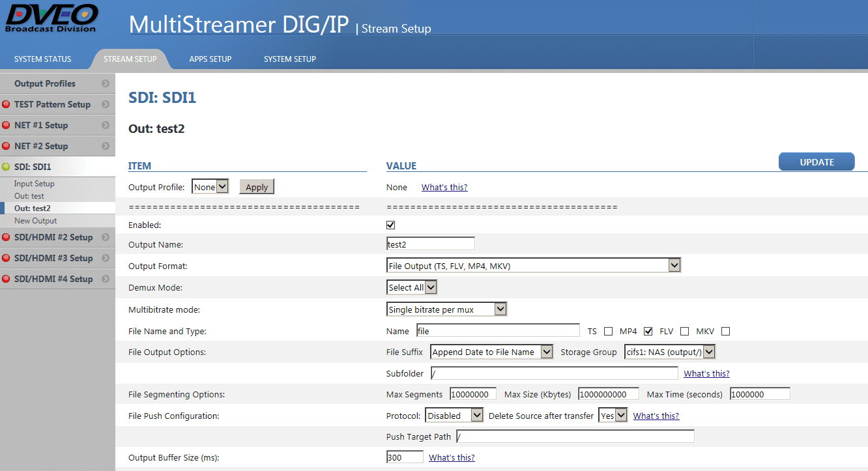Viewport: 868px width, 471px height.
Task: Expand Output Profiles using its arrow icon
Action: tap(106, 83)
